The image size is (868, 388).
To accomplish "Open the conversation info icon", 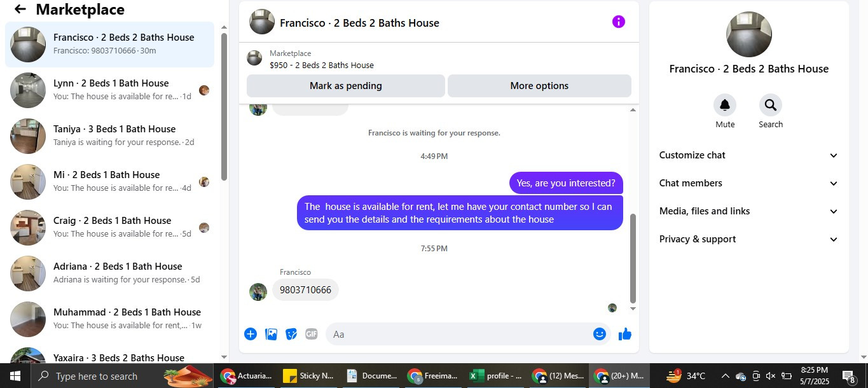I will pos(618,22).
